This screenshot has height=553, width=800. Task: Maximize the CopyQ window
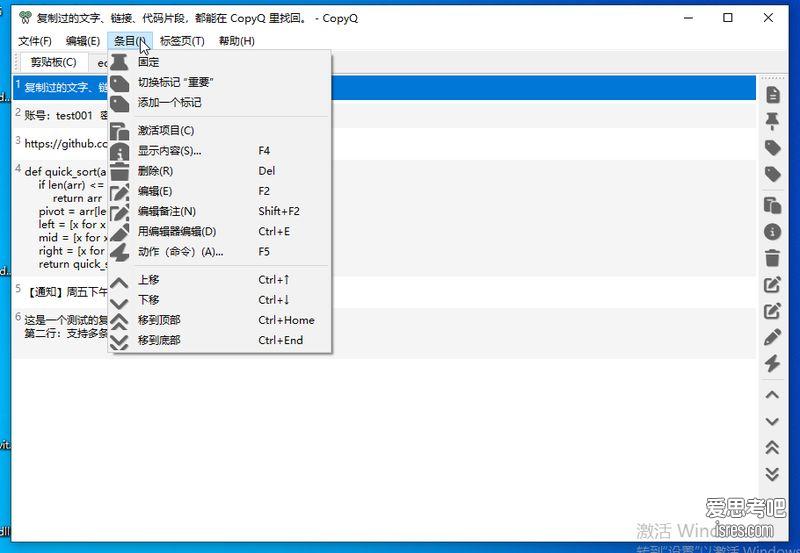pyautogui.click(x=728, y=18)
